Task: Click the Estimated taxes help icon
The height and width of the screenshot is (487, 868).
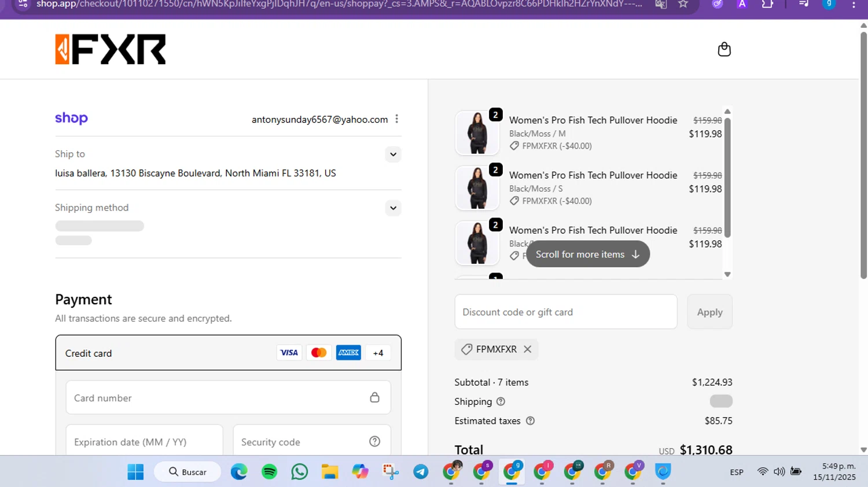Action: pyautogui.click(x=530, y=421)
